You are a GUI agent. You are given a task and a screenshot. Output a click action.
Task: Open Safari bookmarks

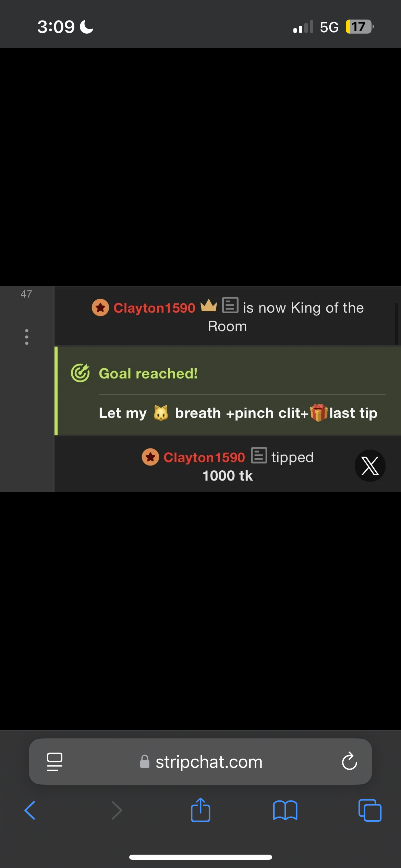point(285,810)
